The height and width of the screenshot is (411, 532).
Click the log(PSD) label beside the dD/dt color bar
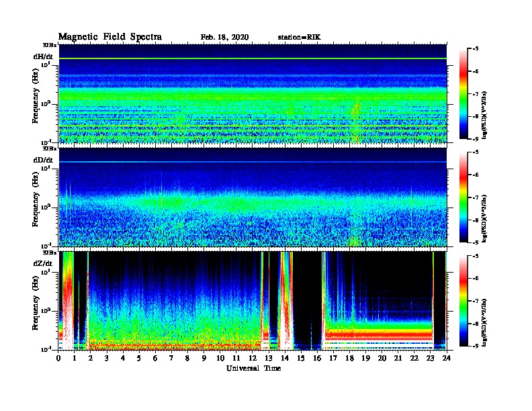484,219
